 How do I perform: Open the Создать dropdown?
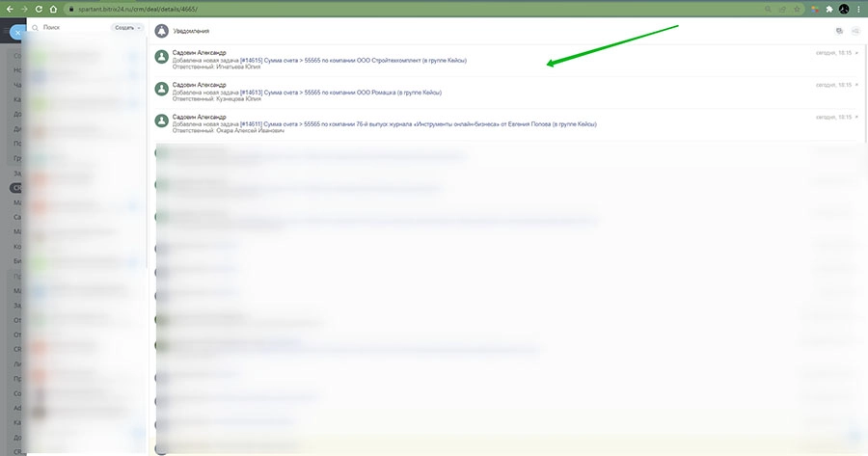coord(127,28)
